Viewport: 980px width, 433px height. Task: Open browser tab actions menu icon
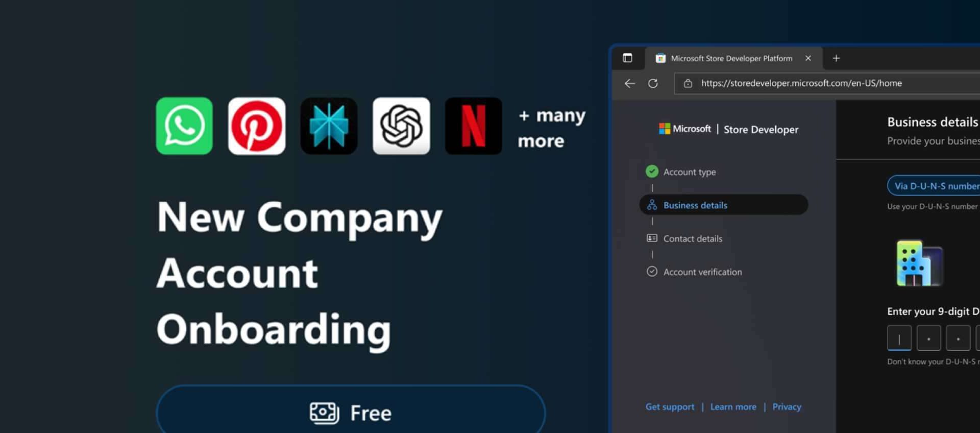pyautogui.click(x=627, y=58)
